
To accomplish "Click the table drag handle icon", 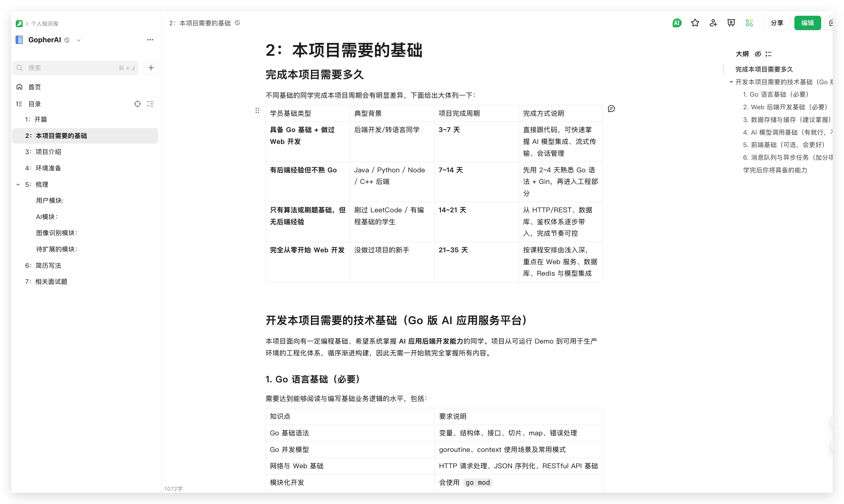I will coord(257,110).
